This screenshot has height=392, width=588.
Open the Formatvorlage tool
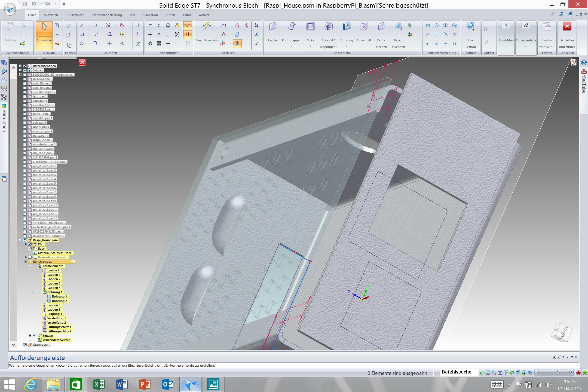[526, 32]
